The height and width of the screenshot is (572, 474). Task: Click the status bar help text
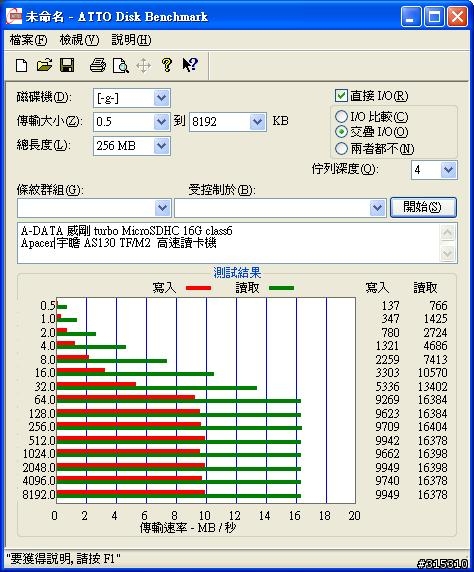coord(63,559)
